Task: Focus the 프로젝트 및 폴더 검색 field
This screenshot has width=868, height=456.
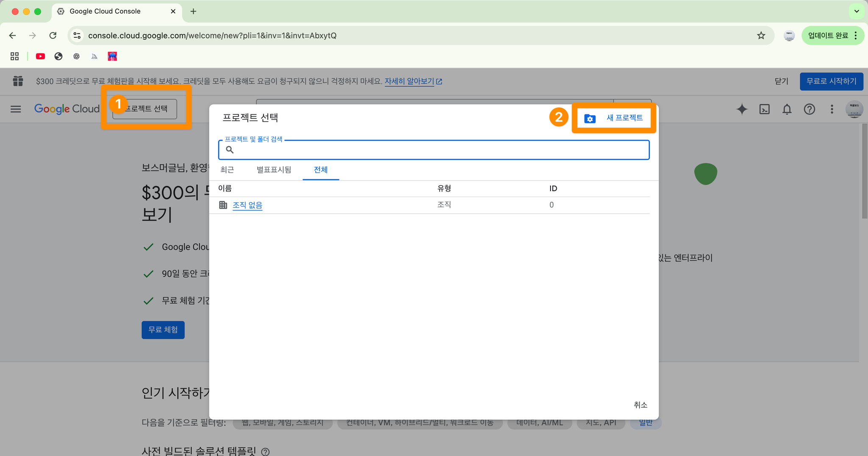Action: pos(434,150)
